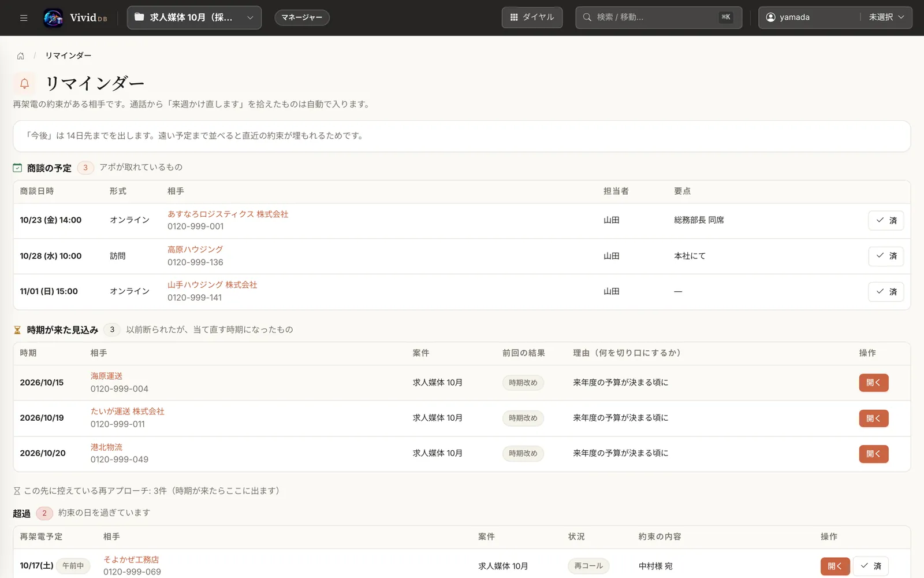Click the grid icon in ダイヤル button

(x=514, y=17)
